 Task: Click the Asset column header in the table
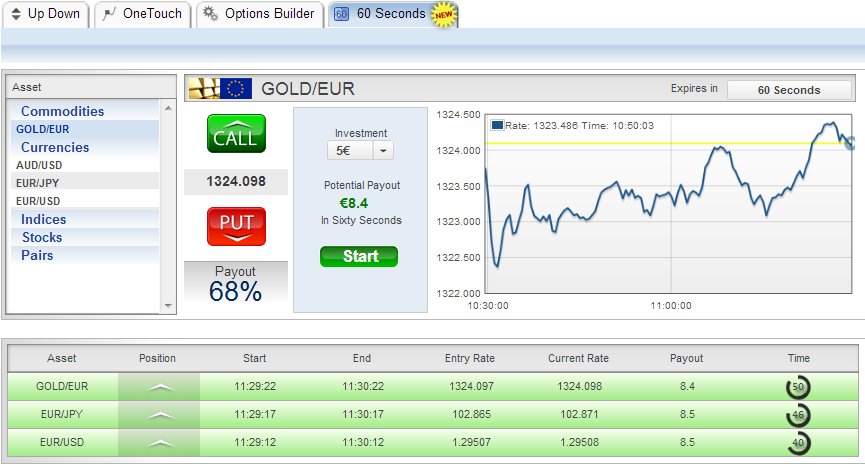61,358
